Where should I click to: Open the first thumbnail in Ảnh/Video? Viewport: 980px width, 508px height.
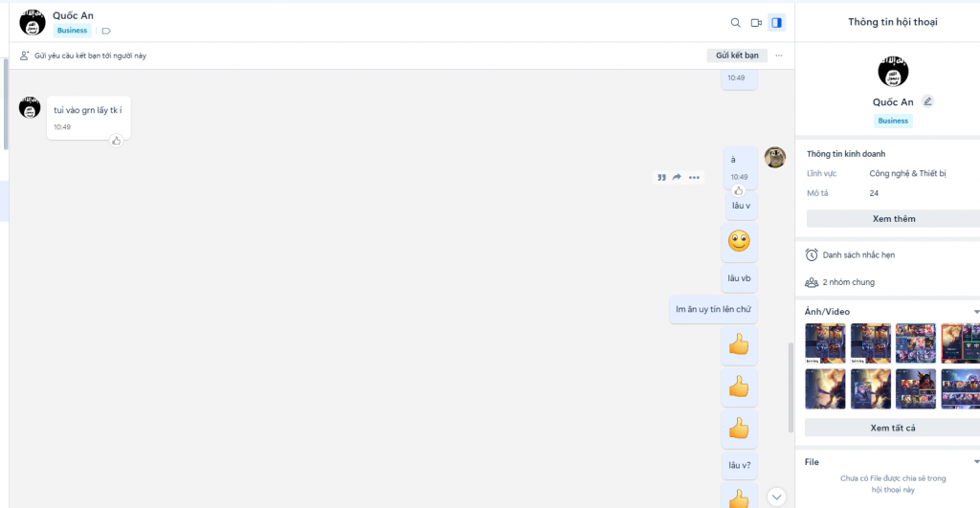(x=824, y=343)
